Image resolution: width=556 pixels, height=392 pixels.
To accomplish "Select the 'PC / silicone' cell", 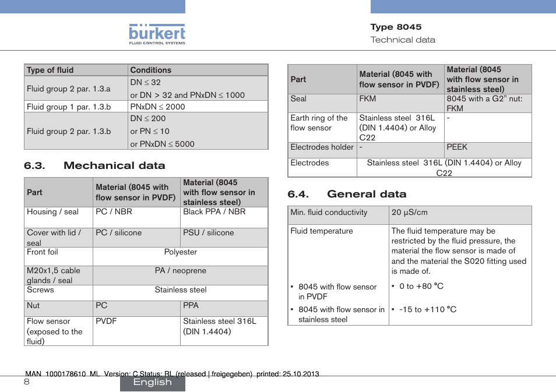I will point(136,238).
